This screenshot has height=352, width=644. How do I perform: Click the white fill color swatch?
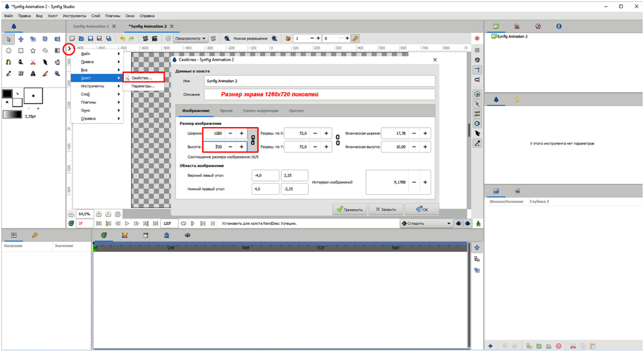[17, 102]
